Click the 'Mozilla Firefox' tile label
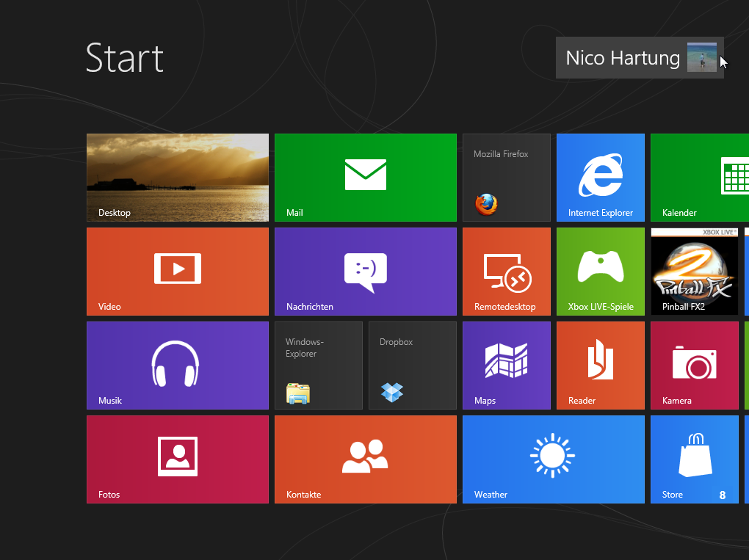Image resolution: width=749 pixels, height=560 pixels. [x=501, y=153]
